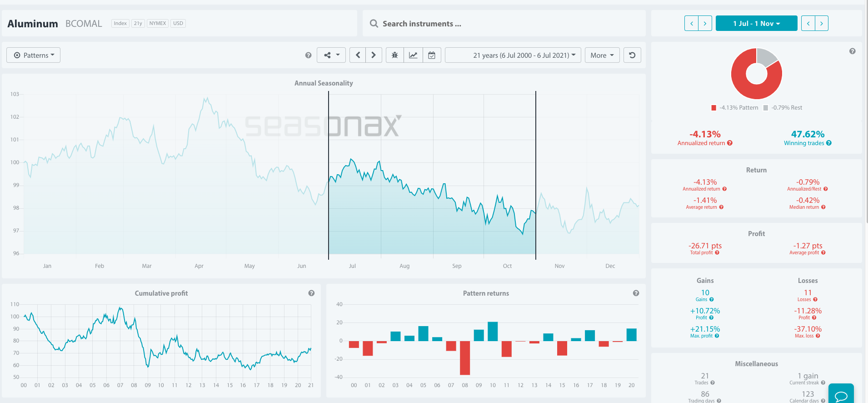Click the Search instruments field
This screenshot has height=403, width=868.
[x=504, y=24]
